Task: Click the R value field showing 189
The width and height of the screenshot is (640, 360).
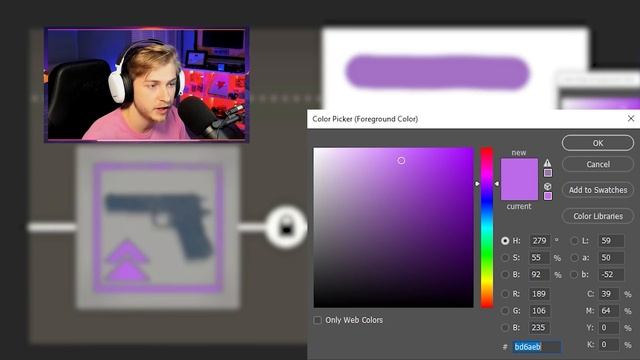Action: (x=540, y=294)
